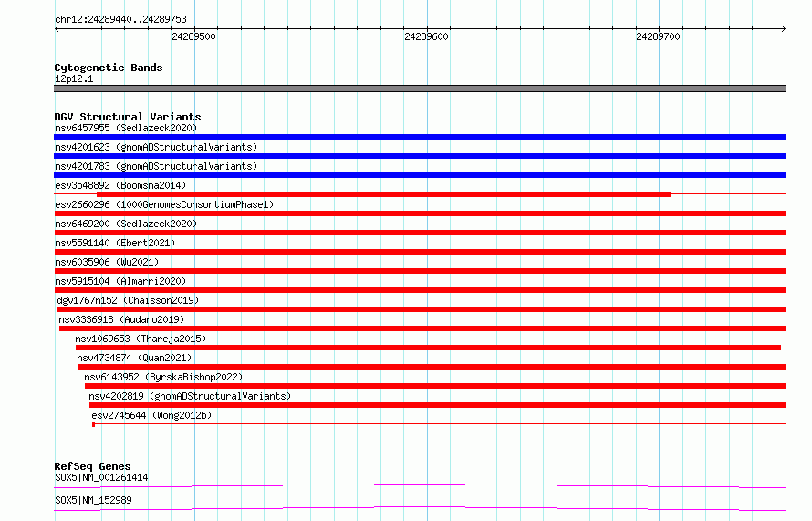Select the red bar under esv3548892
The width and height of the screenshot is (812, 521).
(384, 194)
